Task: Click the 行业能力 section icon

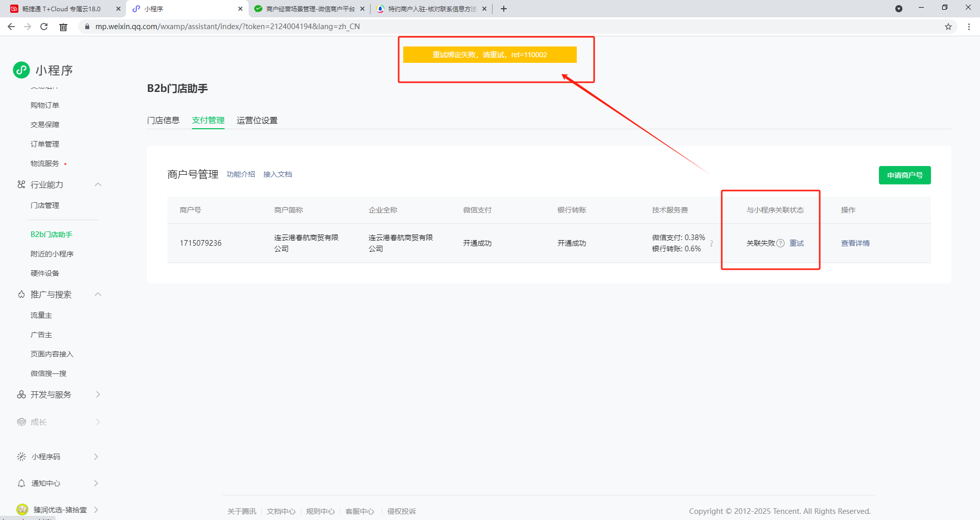Action: (21, 184)
